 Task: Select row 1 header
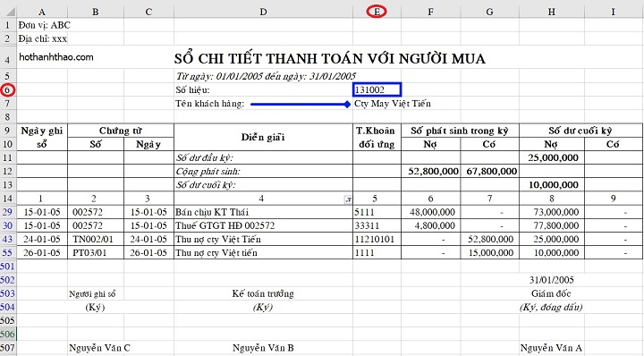8,25
